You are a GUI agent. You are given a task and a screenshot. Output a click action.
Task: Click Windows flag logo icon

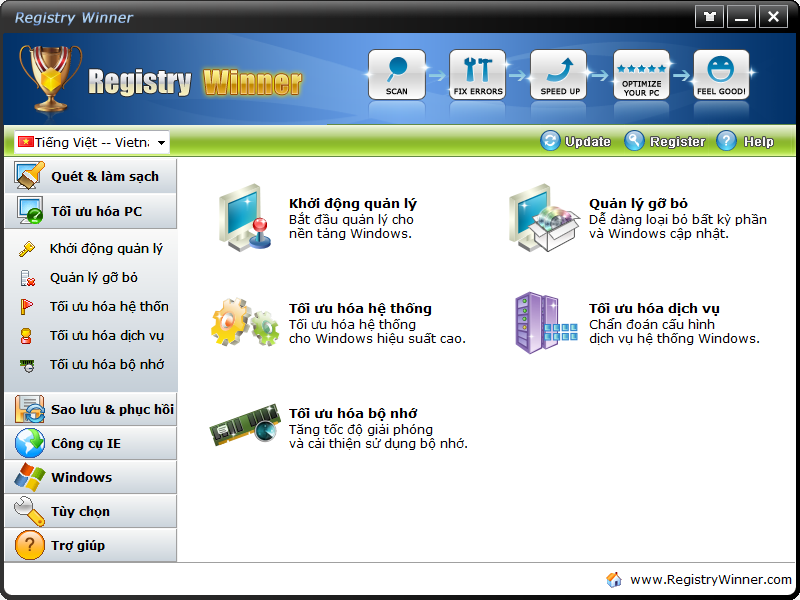click(x=30, y=478)
